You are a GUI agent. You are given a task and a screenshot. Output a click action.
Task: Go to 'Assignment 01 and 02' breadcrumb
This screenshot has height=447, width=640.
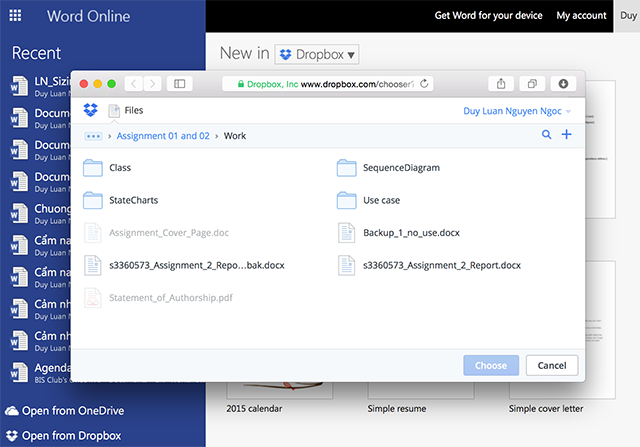pyautogui.click(x=163, y=136)
